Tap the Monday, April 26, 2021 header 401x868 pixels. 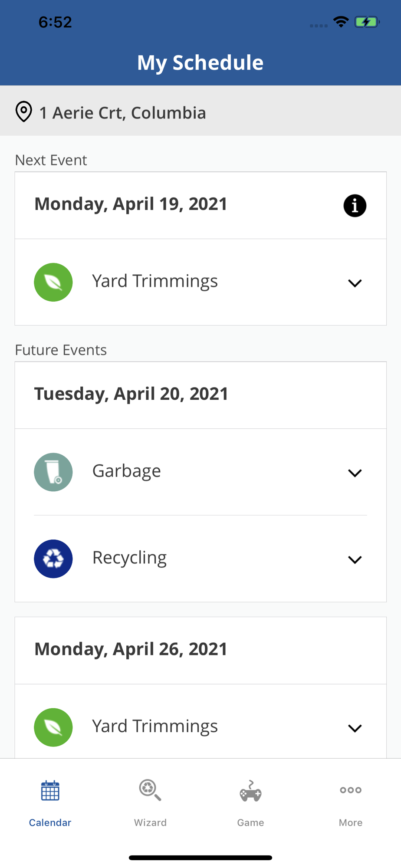pyautogui.click(x=131, y=649)
